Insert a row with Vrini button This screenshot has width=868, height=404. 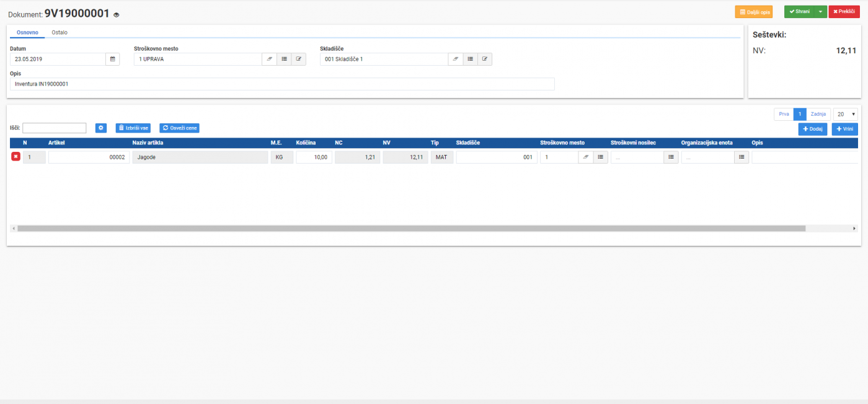(x=844, y=129)
